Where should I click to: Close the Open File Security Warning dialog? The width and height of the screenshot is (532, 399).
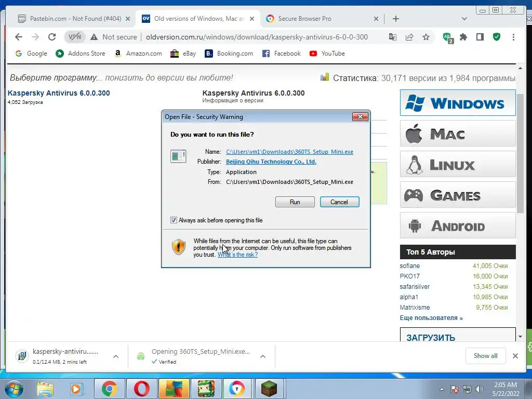(x=360, y=117)
